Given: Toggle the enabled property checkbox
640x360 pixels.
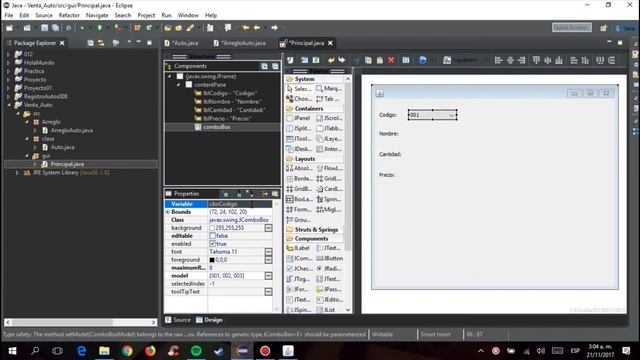Looking at the screenshot, I should click(212, 244).
